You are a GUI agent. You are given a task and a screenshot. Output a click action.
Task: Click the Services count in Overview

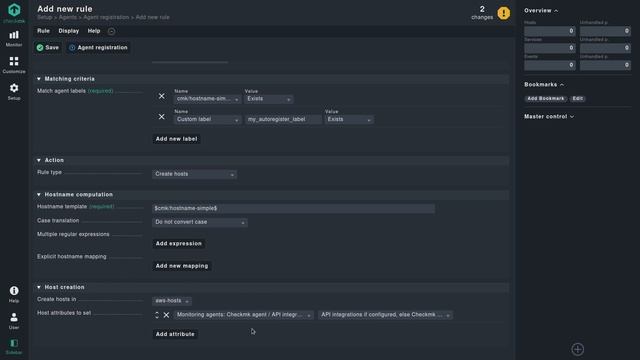click(550, 48)
